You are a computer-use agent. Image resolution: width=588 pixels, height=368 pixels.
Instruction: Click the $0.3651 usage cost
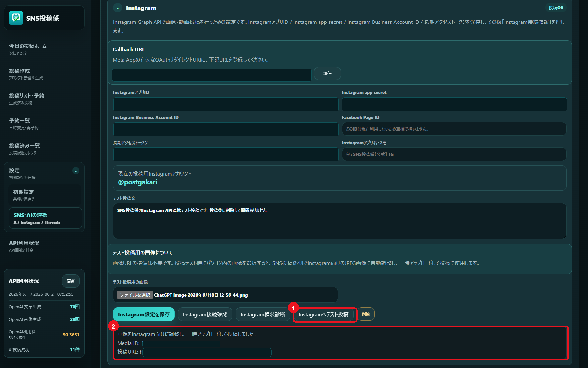(x=71, y=335)
